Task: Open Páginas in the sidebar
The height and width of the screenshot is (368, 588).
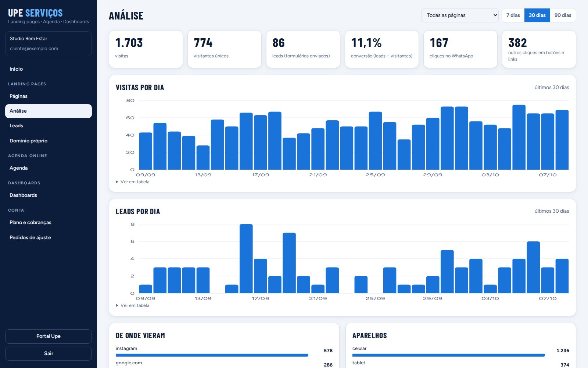Action: pyautogui.click(x=49, y=96)
